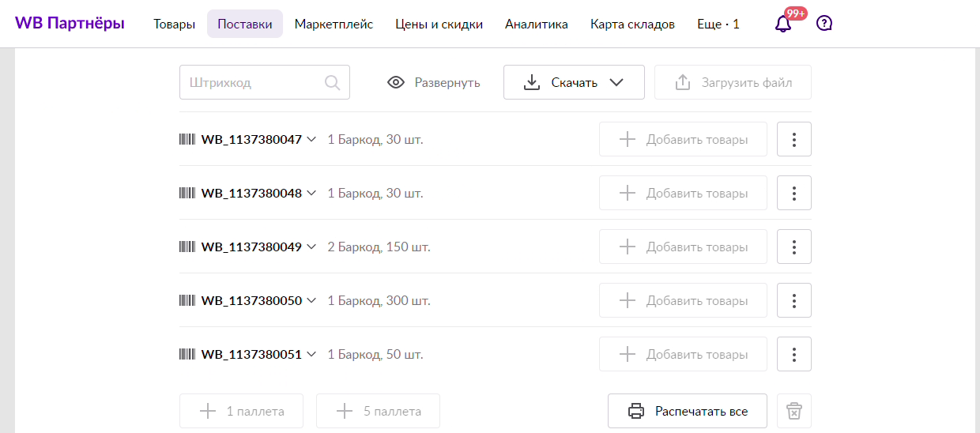Open three-dot menu for WB_1137380049

(794, 247)
